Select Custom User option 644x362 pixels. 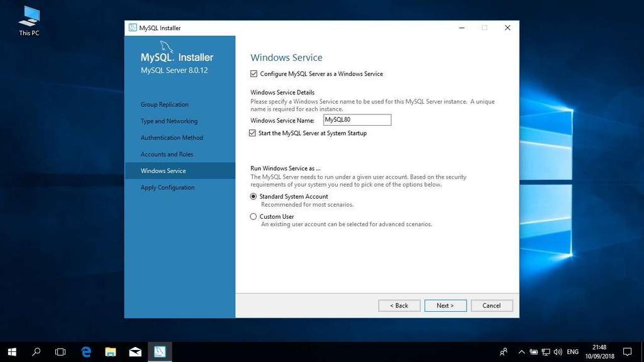[253, 216]
